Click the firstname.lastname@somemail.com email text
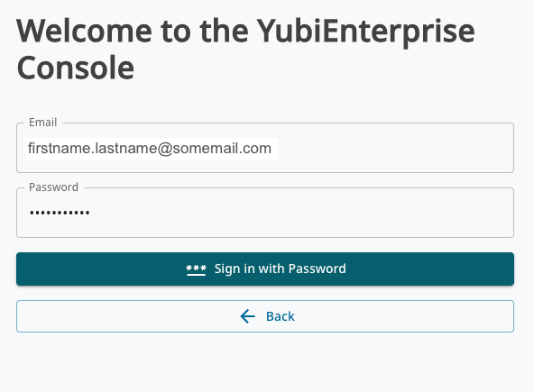 [x=150, y=149]
